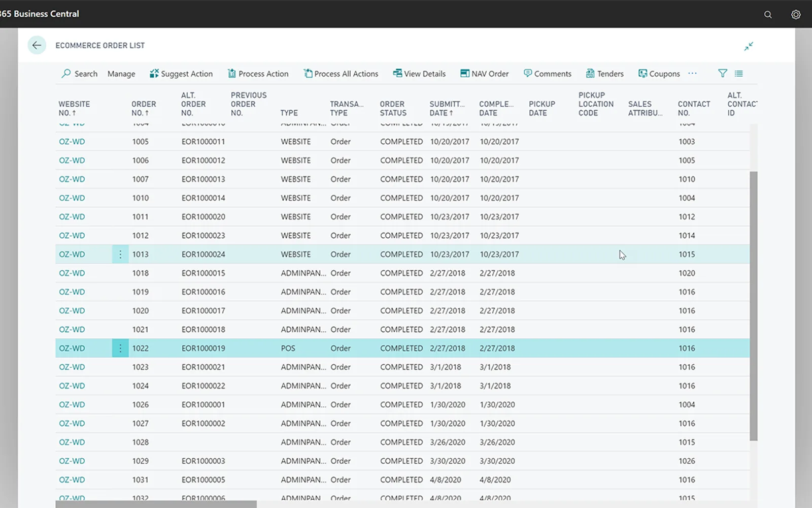Open the filter pane funnel icon
The height and width of the screenshot is (508, 812).
tap(723, 73)
